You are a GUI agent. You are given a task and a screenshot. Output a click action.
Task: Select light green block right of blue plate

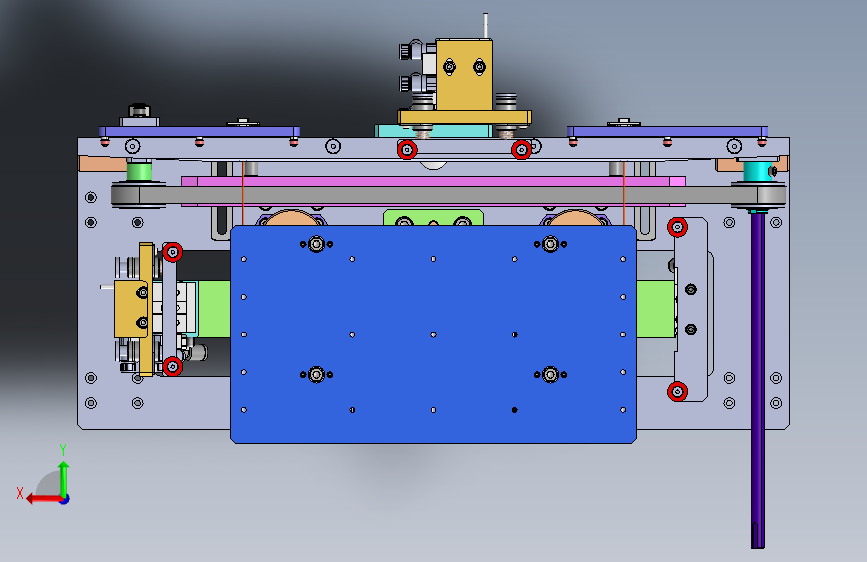point(656,309)
